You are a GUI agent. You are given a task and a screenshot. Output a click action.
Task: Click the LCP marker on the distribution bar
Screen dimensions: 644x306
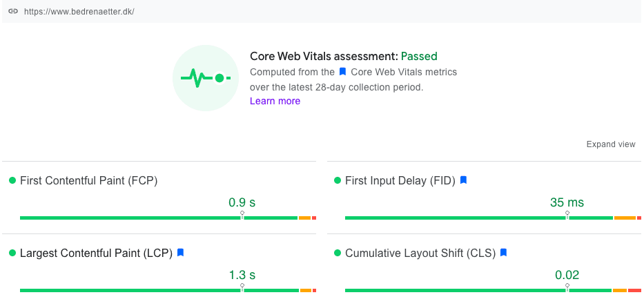(242, 287)
